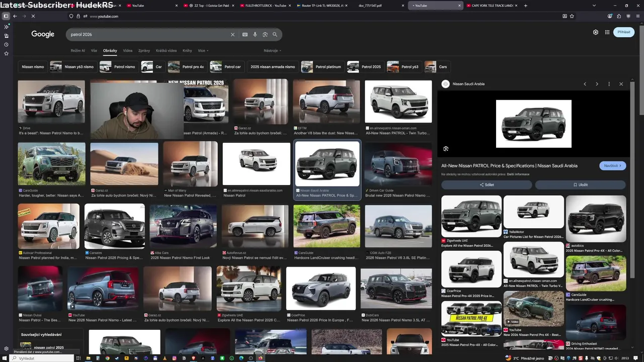This screenshot has width=644, height=362.
Task: Switch to the Zprávy tab
Action: click(x=144, y=51)
